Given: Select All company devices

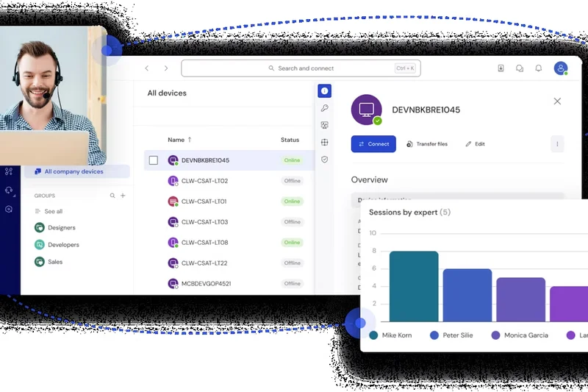Looking at the screenshot, I should [77, 171].
